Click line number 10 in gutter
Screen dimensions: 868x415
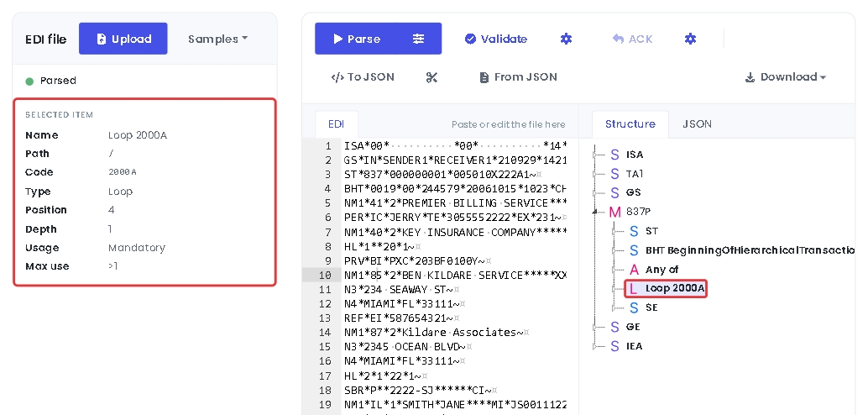(326, 276)
